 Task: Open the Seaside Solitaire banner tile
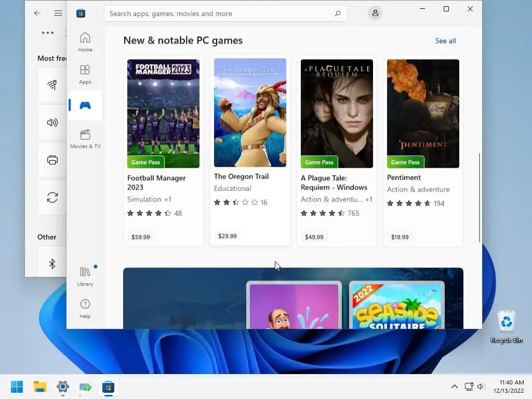coord(396,305)
